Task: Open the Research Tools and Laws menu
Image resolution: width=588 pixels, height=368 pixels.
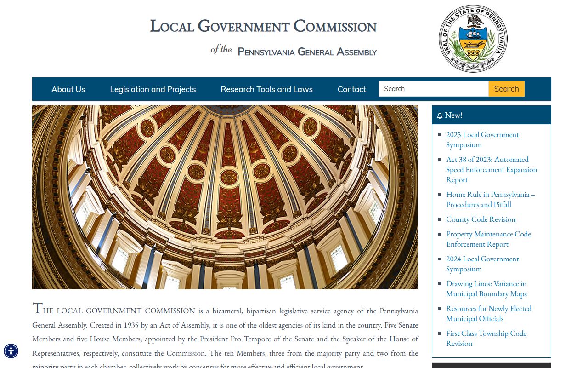Action: pos(267,89)
